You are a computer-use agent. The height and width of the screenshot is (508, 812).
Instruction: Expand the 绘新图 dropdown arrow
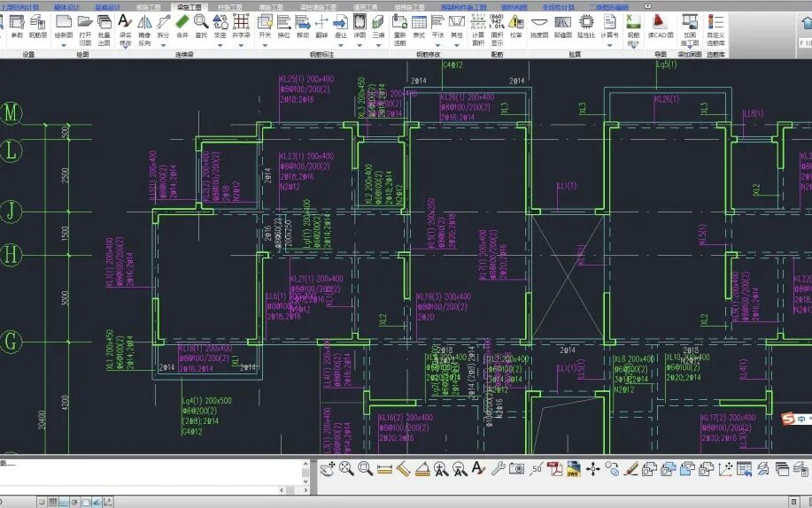(64, 45)
